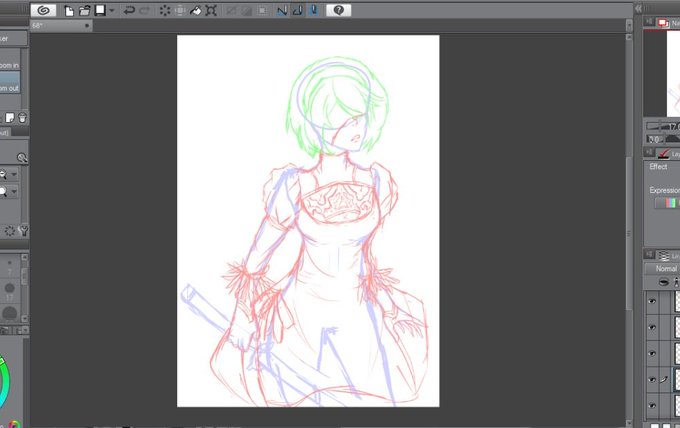680x428 pixels.
Task: Select the topmost layer thumbnail
Action: tap(677, 301)
